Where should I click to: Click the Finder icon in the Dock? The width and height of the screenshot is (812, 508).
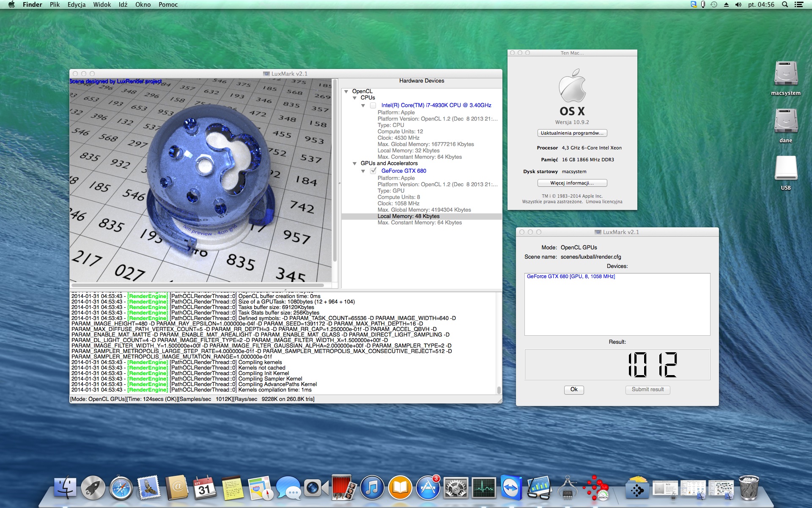[65, 488]
